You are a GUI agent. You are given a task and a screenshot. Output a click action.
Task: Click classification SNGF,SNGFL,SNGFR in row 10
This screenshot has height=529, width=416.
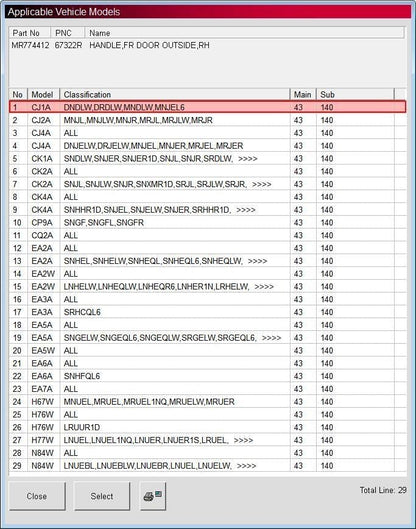(x=104, y=223)
